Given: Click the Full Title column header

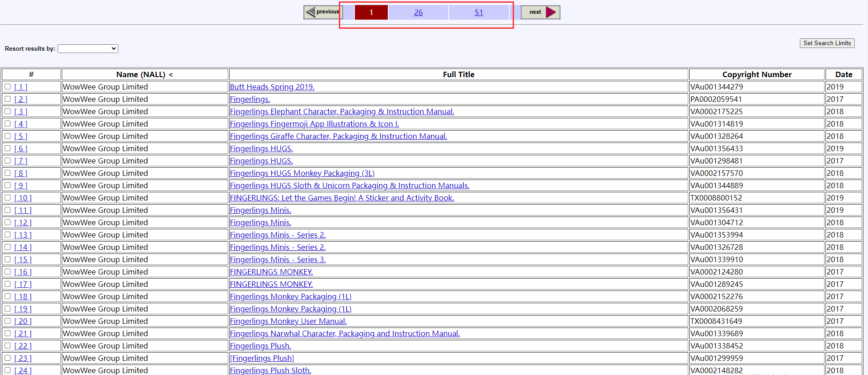Looking at the screenshot, I should [459, 74].
